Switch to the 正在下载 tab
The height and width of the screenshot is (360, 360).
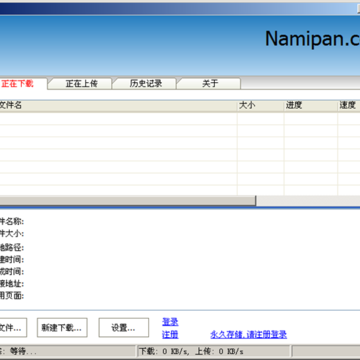(x=22, y=84)
